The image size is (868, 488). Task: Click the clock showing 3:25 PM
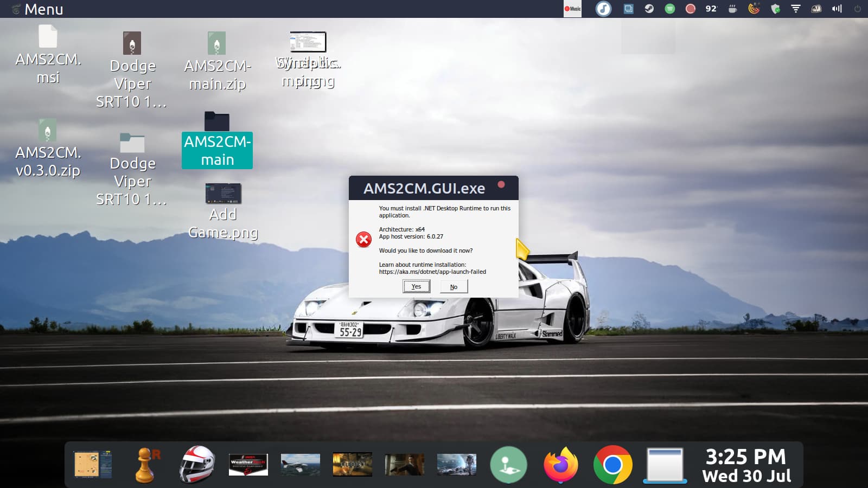tap(746, 465)
